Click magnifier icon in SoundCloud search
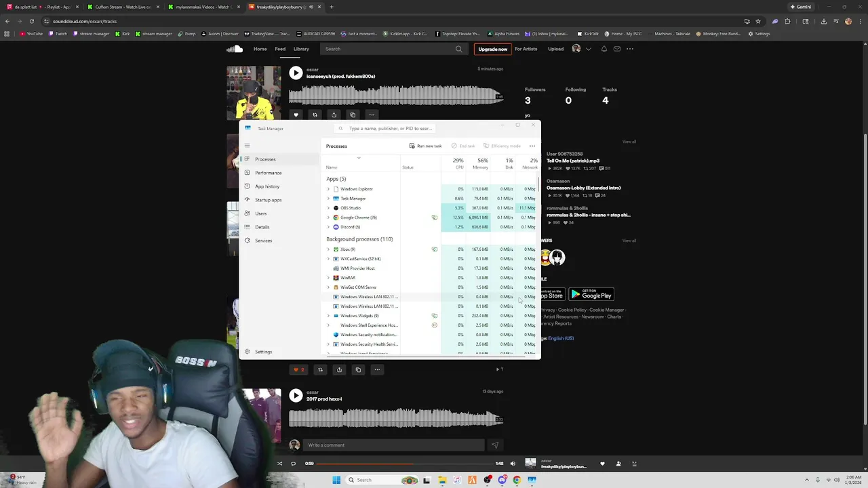868x488 pixels. [458, 49]
